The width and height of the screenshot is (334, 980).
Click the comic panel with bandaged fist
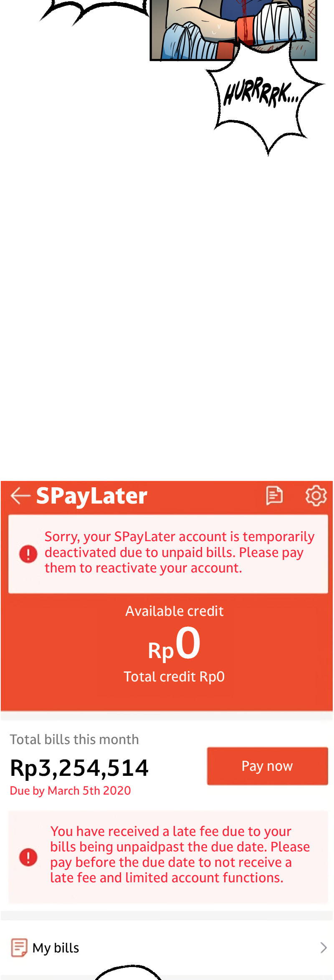pyautogui.click(x=233, y=29)
